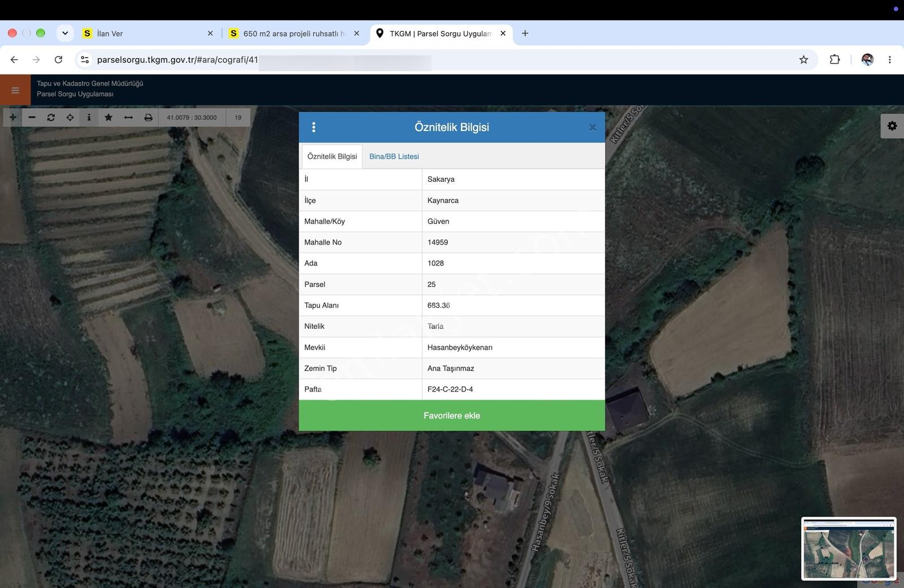Activate the locate crosshair tool
The height and width of the screenshot is (588, 904).
(70, 117)
